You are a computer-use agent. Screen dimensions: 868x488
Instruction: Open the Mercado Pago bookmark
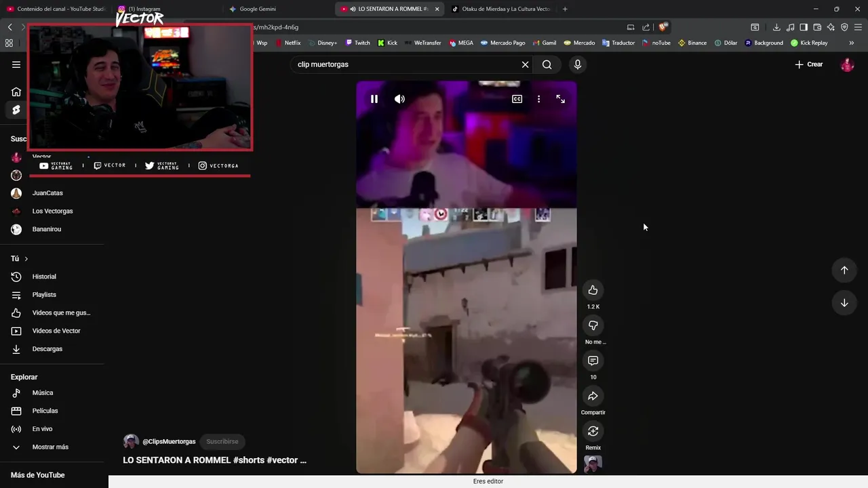pos(502,43)
